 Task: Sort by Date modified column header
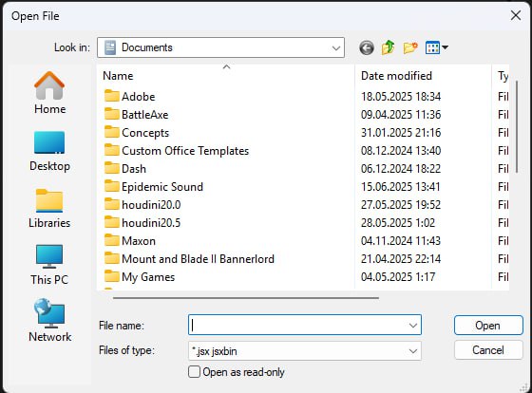tap(423, 76)
